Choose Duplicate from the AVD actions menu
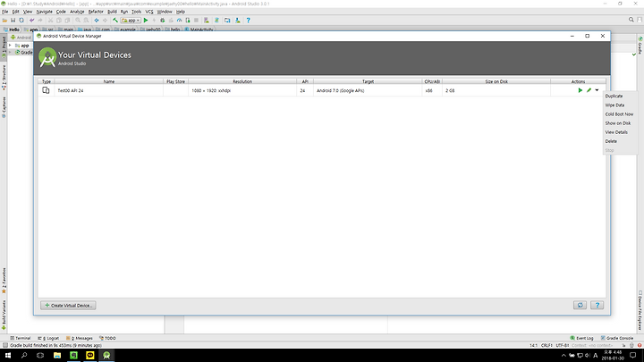The width and height of the screenshot is (644, 362). click(614, 96)
